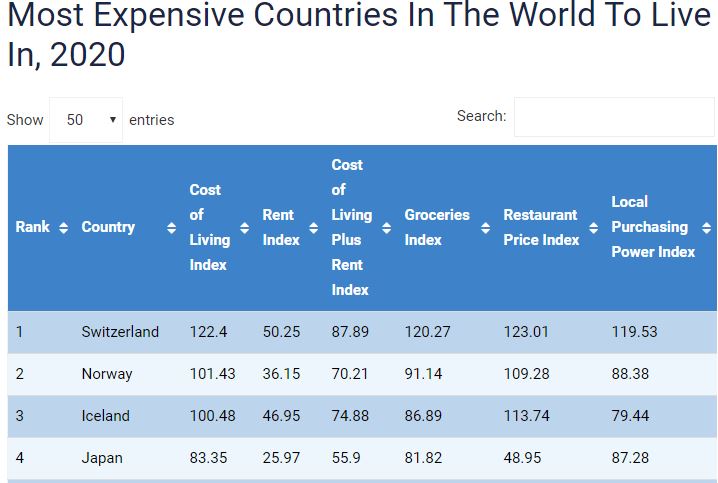This screenshot has width=718, height=483.
Task: Sort by Cost of Living Index arrows
Action: (x=244, y=228)
